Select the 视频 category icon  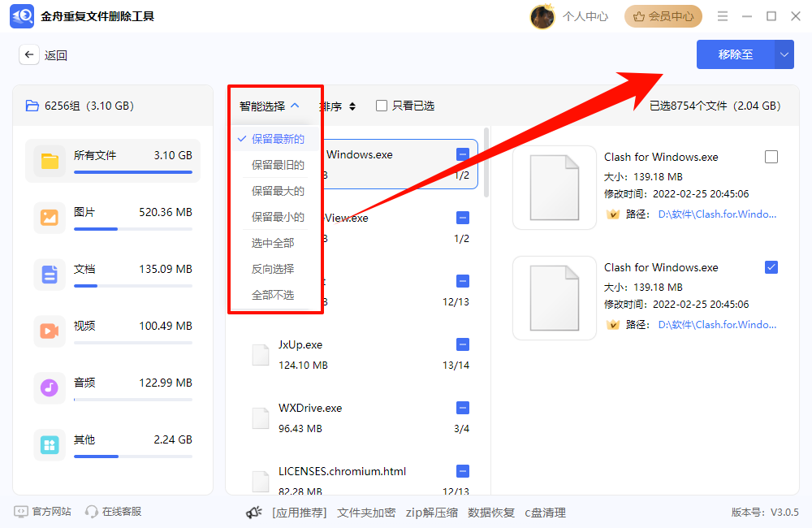[x=50, y=331]
